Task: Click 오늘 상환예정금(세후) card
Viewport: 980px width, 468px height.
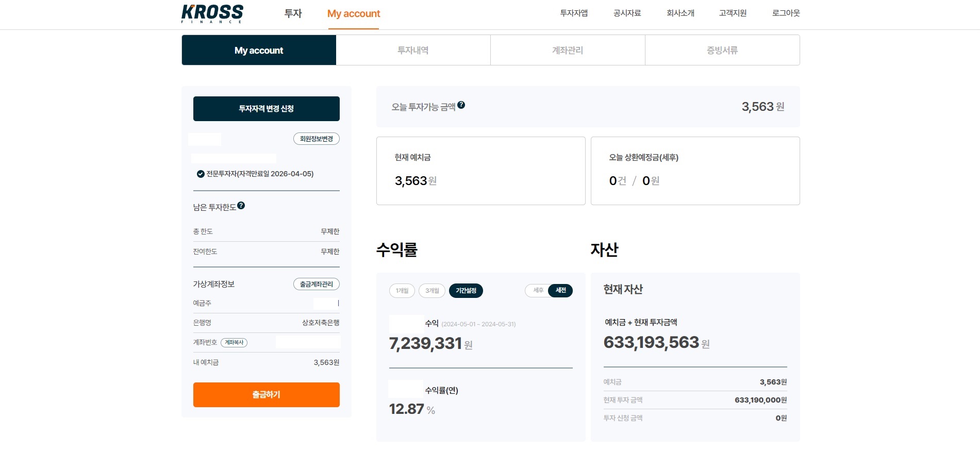Action: [695, 171]
